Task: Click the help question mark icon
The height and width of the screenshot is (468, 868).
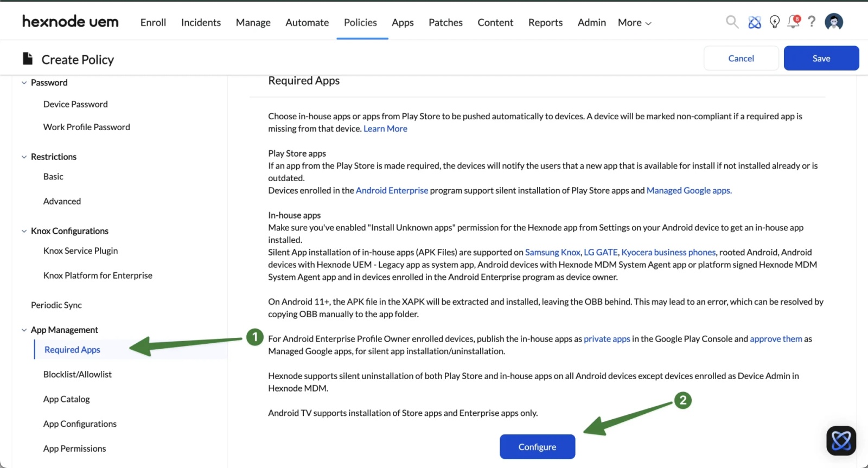Action: [x=812, y=22]
